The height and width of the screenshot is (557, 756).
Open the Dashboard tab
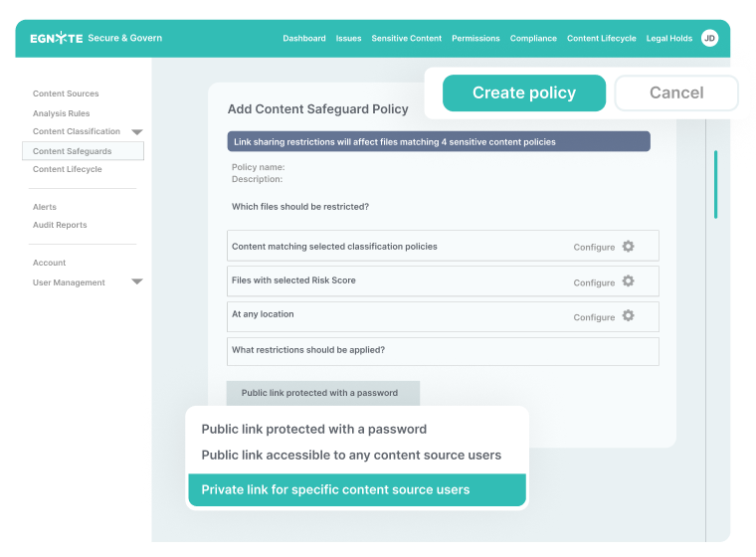pyautogui.click(x=303, y=38)
